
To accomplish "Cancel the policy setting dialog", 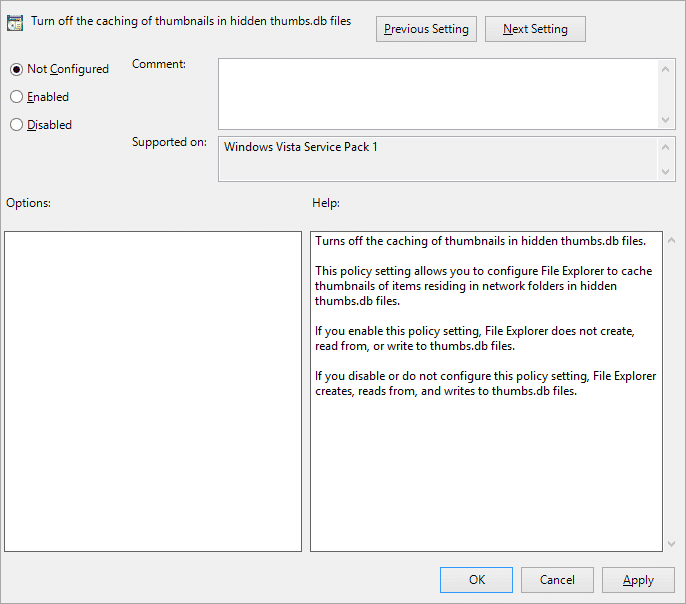I will (x=557, y=580).
